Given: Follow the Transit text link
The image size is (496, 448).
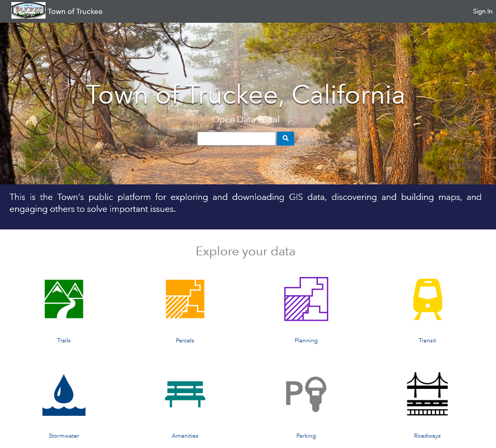Looking at the screenshot, I should pos(427,340).
